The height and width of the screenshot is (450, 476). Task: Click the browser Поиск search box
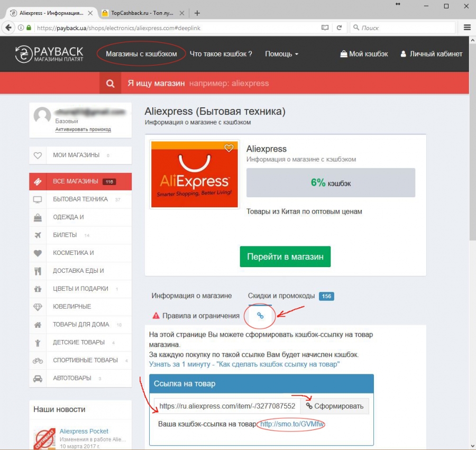tap(403, 28)
